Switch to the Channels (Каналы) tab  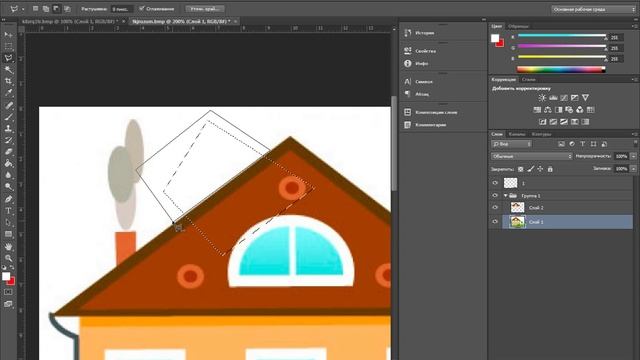[x=517, y=134]
